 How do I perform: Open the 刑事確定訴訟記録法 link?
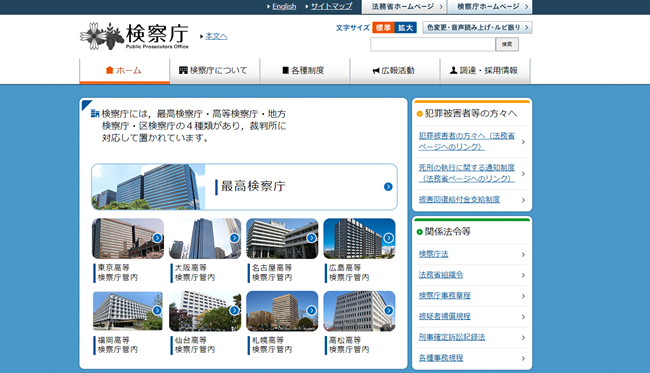452,337
